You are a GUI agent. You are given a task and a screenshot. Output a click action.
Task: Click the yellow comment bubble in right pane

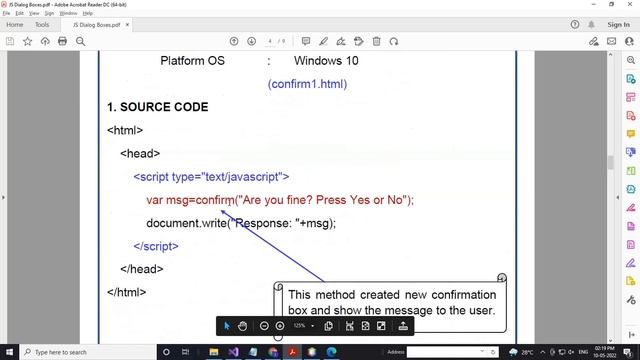(x=631, y=134)
